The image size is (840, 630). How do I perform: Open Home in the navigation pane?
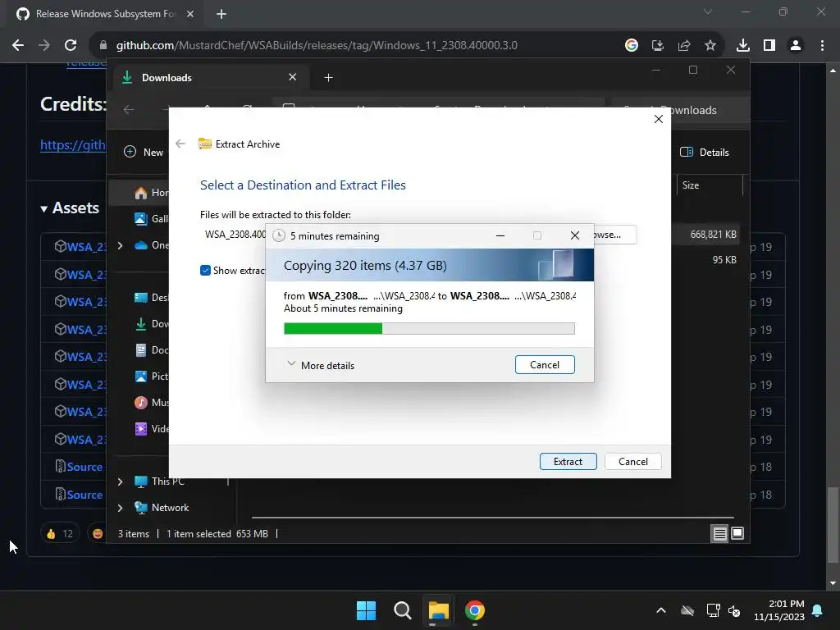[151, 193]
